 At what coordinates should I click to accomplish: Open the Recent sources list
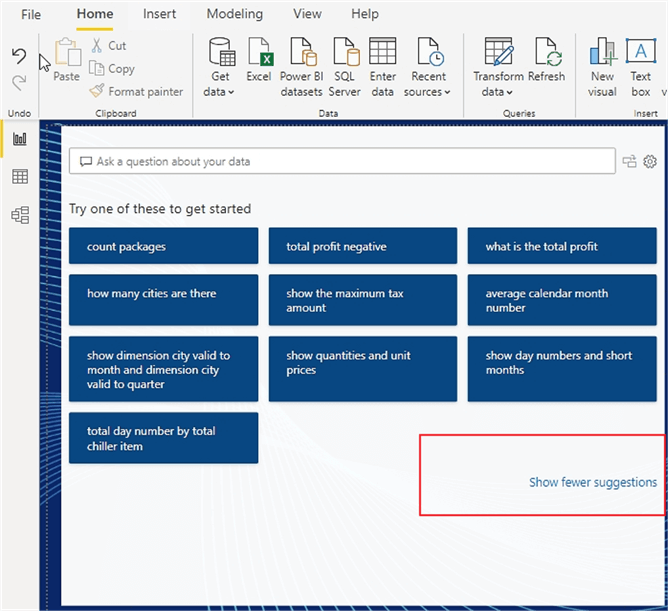tap(428, 67)
